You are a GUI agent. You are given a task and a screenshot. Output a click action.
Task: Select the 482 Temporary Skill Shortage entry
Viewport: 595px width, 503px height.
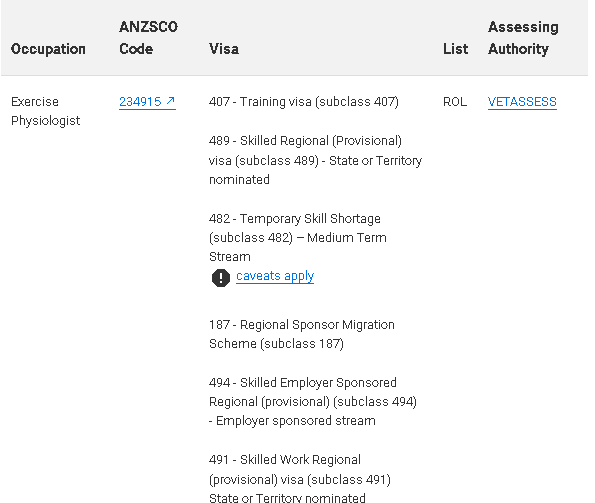298,237
